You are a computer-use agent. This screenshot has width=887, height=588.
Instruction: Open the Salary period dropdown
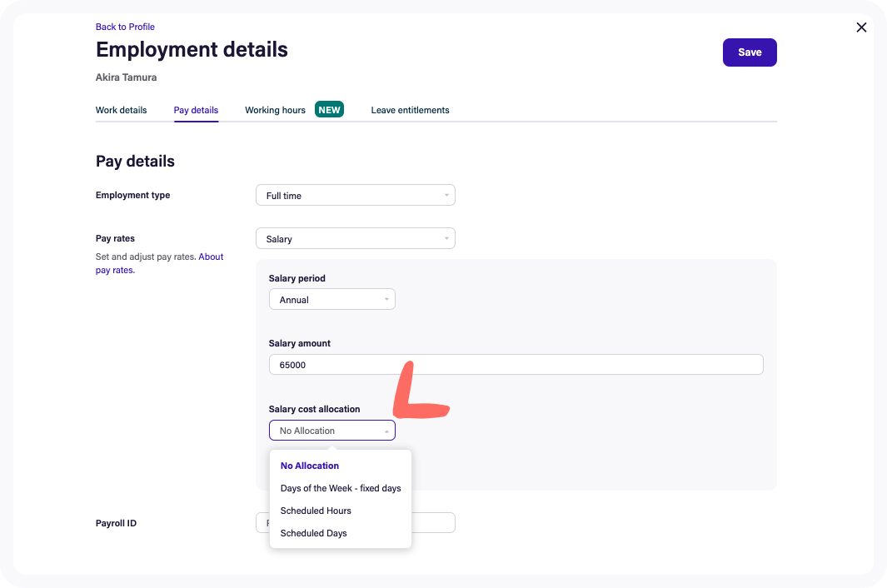[331, 298]
